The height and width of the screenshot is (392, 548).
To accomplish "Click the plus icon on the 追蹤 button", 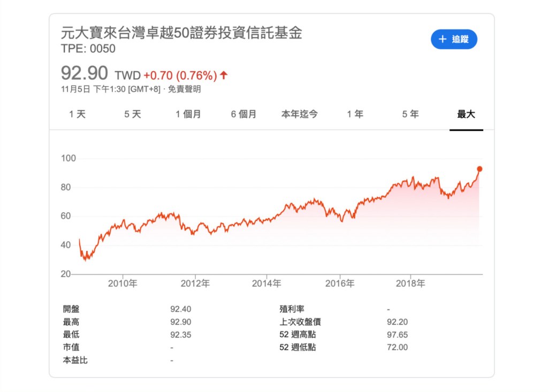I will [x=442, y=39].
